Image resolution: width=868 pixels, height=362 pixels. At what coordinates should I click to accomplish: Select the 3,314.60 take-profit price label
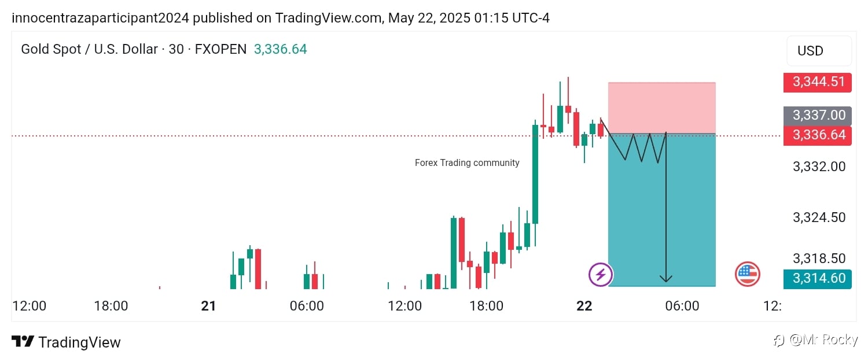point(817,279)
